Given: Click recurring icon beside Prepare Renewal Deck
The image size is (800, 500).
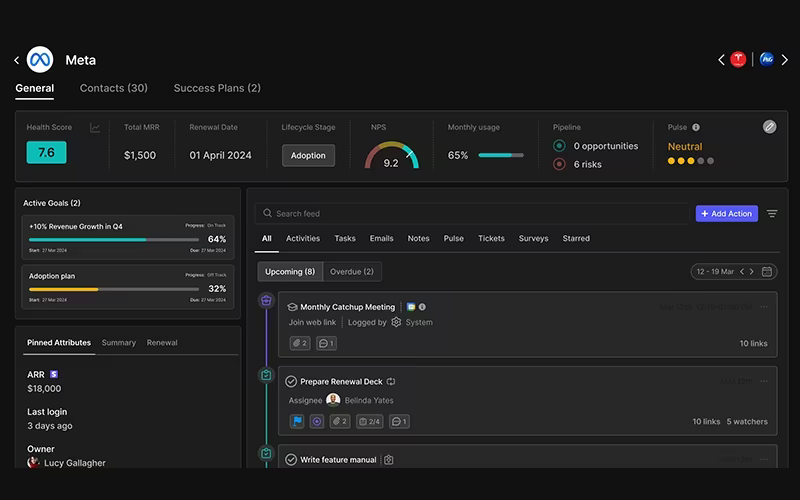Looking at the screenshot, I should click(391, 382).
